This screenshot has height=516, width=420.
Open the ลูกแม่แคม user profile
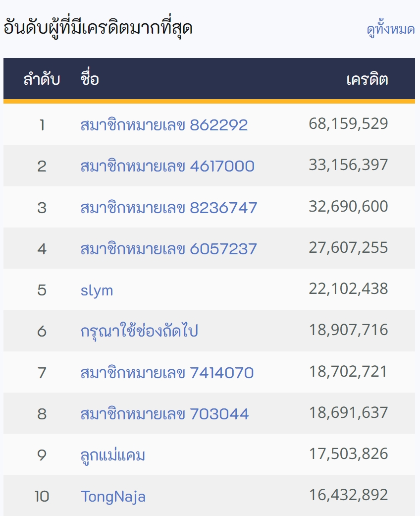pyautogui.click(x=113, y=455)
